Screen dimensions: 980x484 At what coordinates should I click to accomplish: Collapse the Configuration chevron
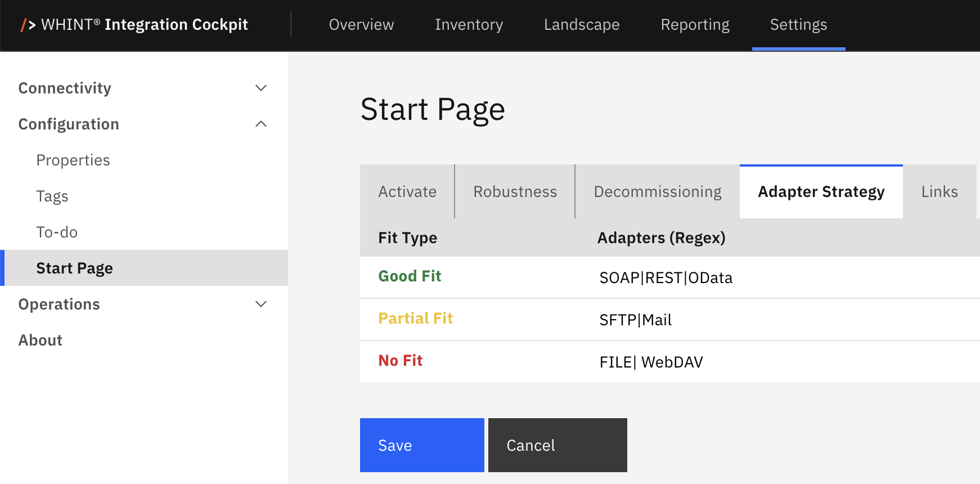click(x=261, y=124)
